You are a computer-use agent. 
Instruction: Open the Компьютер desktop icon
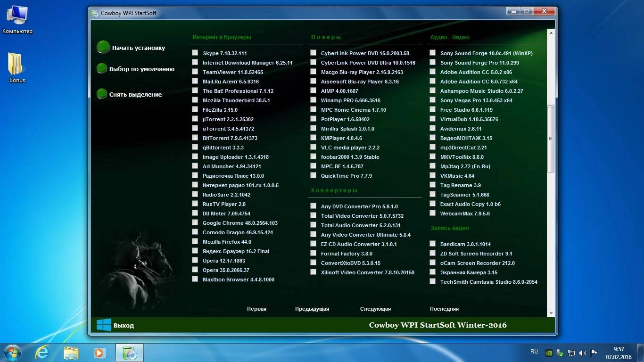click(17, 19)
